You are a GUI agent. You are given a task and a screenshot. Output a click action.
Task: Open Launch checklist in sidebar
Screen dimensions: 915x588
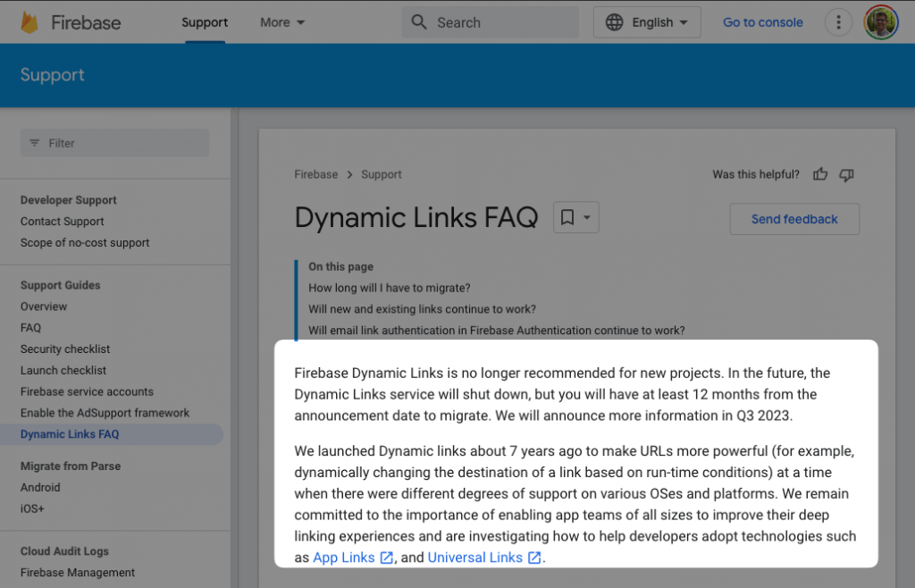pyautogui.click(x=63, y=371)
